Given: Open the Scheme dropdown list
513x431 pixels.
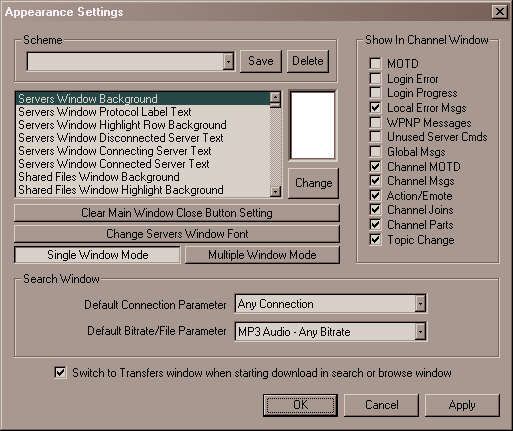Looking at the screenshot, I should point(228,61).
